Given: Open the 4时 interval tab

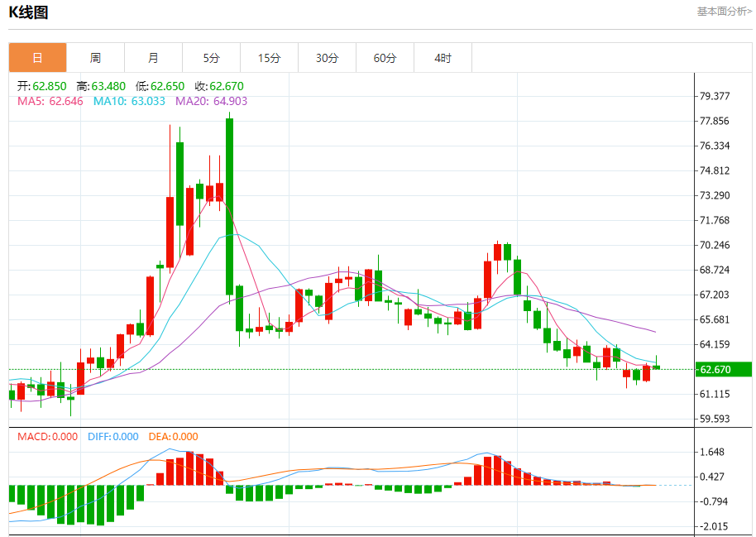Looking at the screenshot, I should [443, 58].
